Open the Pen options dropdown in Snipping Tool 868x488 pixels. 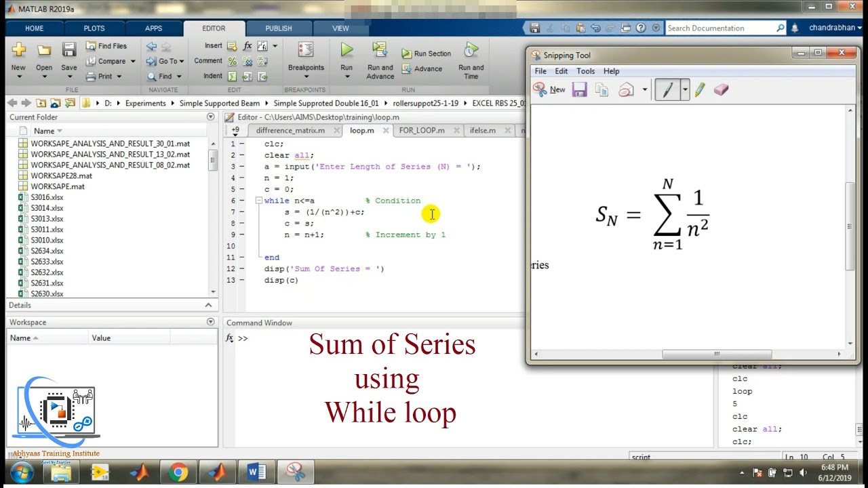pyautogui.click(x=685, y=89)
